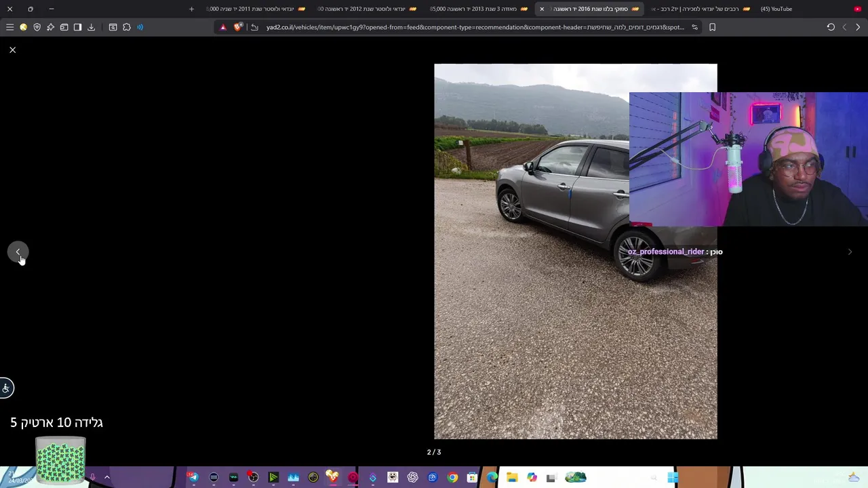Screen dimensions: 868x488
Task: Bookmark this yad2 page
Action: pos(712,27)
